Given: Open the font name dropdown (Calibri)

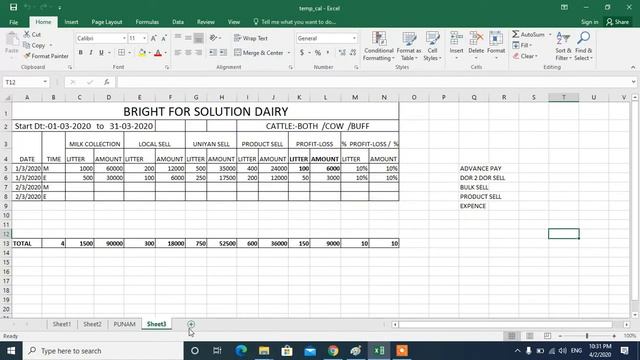Looking at the screenshot, I should click(x=124, y=38).
